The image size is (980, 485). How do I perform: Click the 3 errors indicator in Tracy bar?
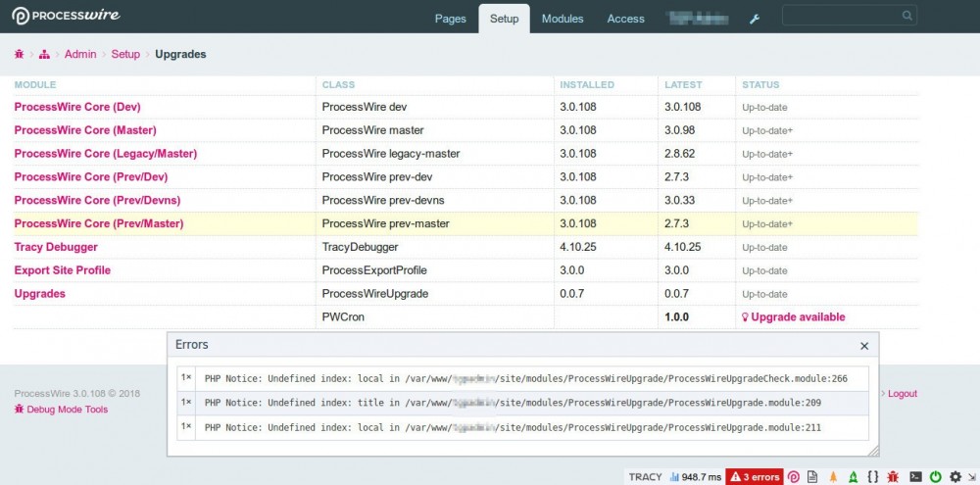[x=754, y=476]
